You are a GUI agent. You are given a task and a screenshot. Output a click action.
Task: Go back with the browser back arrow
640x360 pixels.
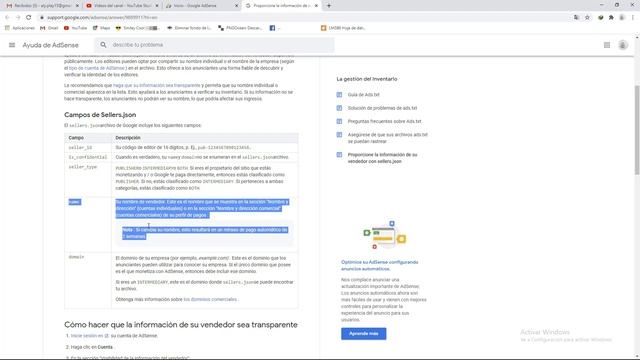[7, 18]
